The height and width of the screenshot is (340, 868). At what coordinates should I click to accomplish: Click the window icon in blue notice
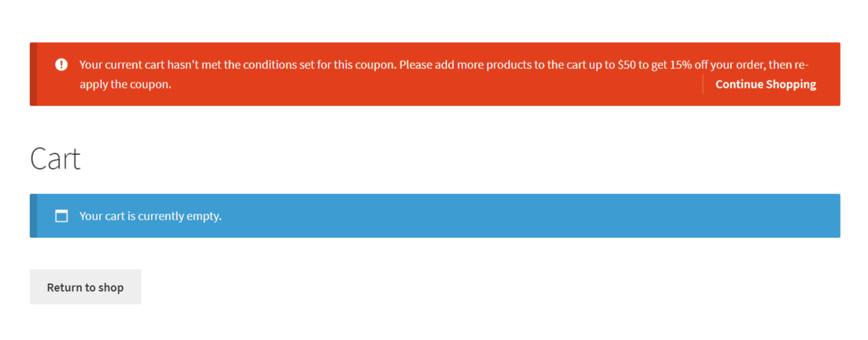(x=61, y=215)
